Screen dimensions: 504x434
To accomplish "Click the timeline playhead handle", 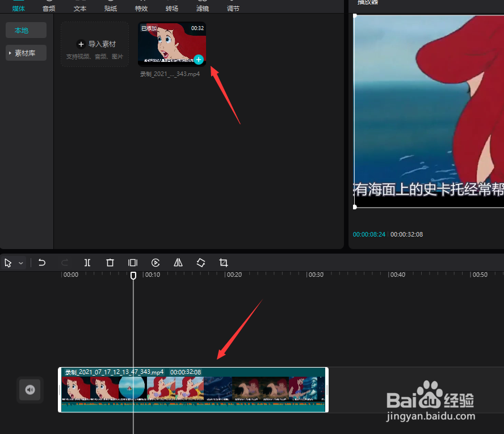I will [133, 276].
